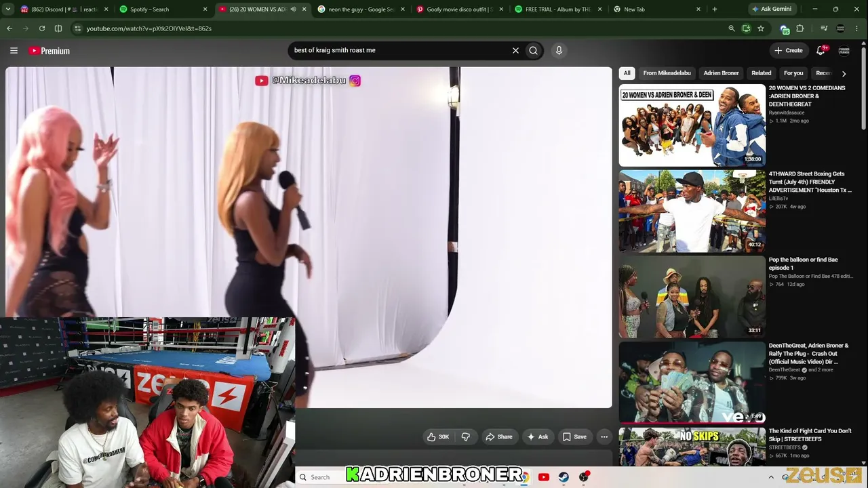
Task: Open a new browser tab
Action: click(x=715, y=9)
